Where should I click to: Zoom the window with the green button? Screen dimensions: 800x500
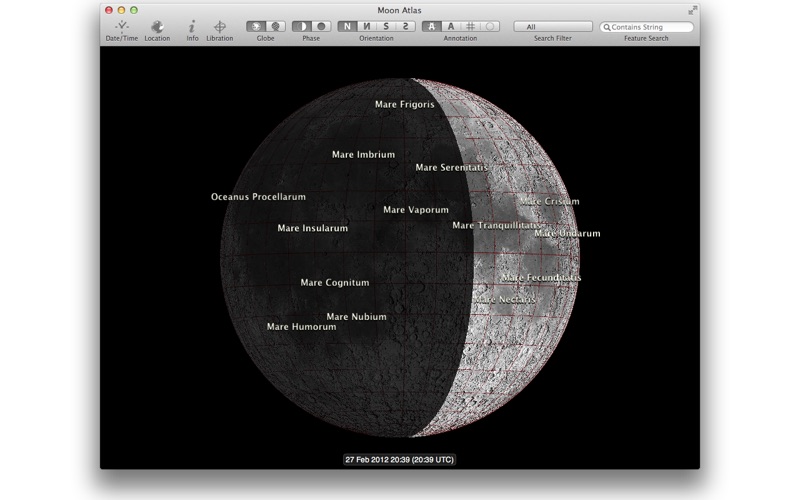[134, 10]
